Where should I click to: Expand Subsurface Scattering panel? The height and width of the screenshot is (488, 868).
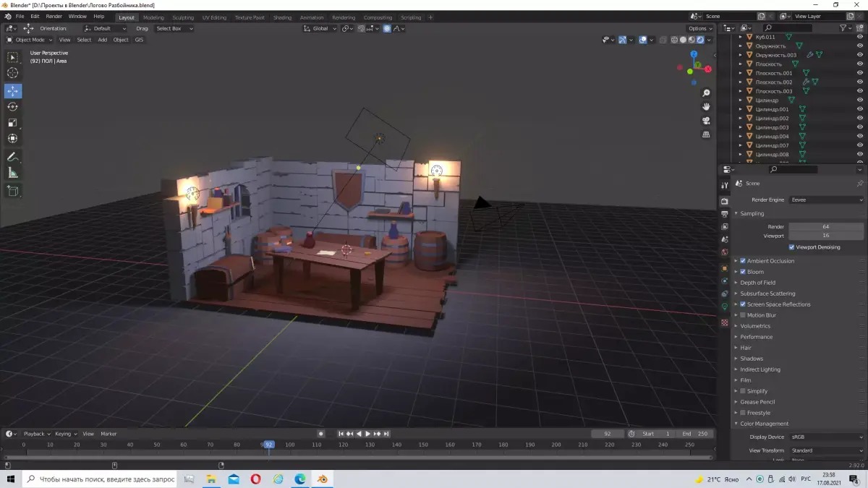pyautogui.click(x=767, y=294)
